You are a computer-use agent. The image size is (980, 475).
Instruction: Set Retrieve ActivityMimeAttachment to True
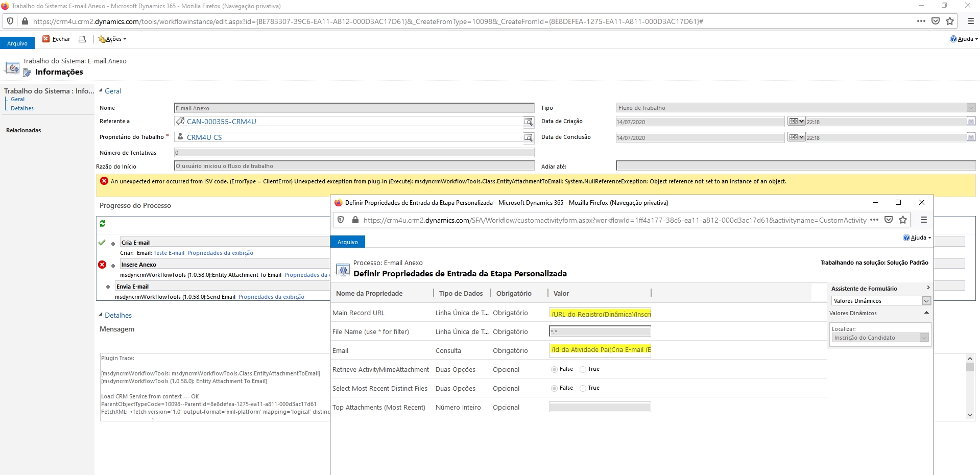pos(583,369)
